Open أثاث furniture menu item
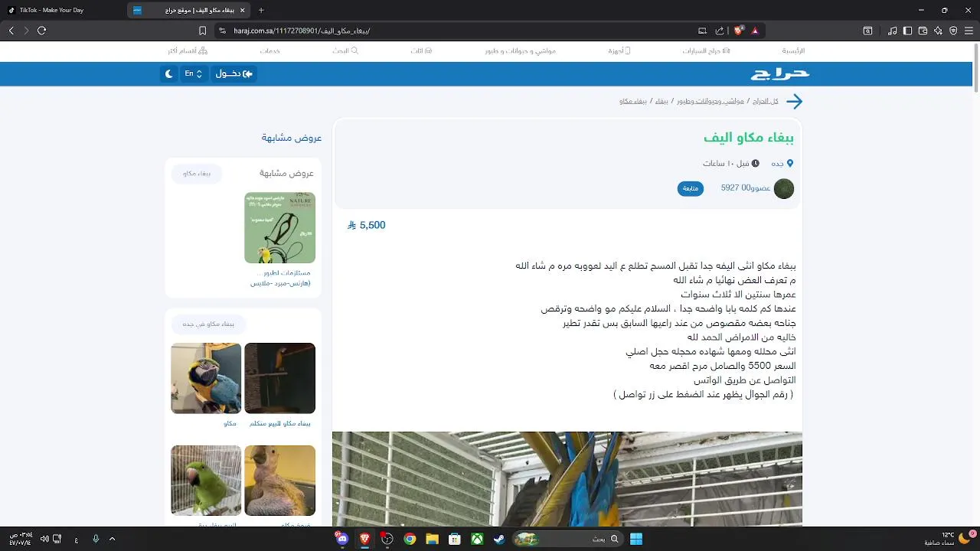Image resolution: width=980 pixels, height=551 pixels. click(x=421, y=51)
